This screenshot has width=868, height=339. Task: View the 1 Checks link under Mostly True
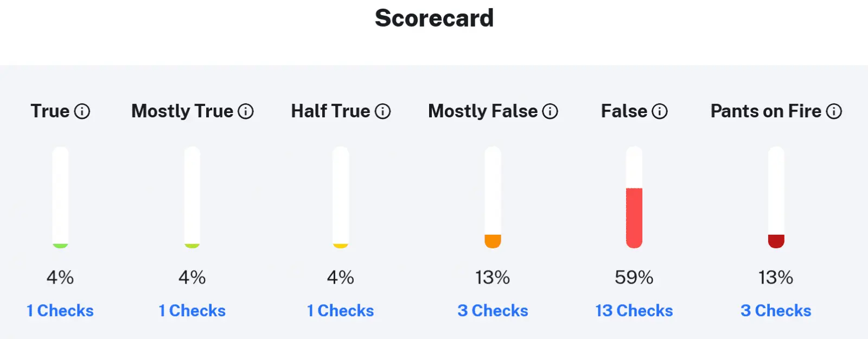click(192, 311)
